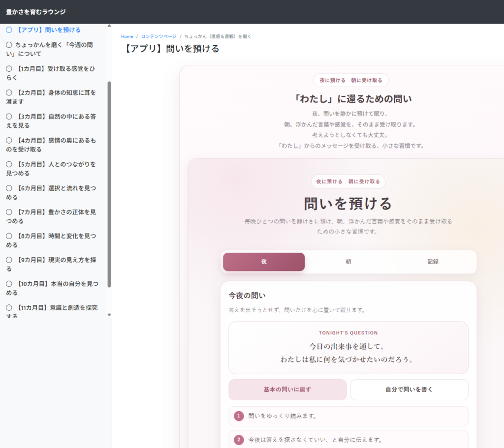
Task: Toggle completion circle for 【10カ月目】
Action: (9, 284)
